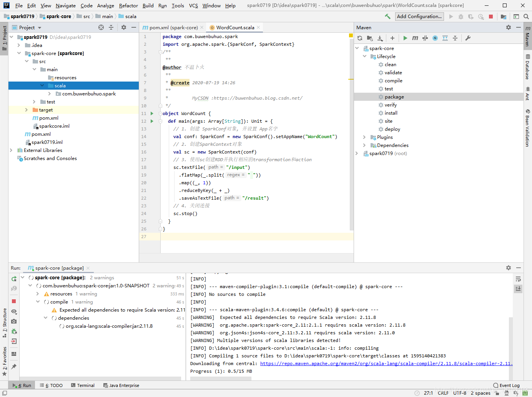Open the Terminal tool window tab
532x397 pixels.
click(83, 385)
